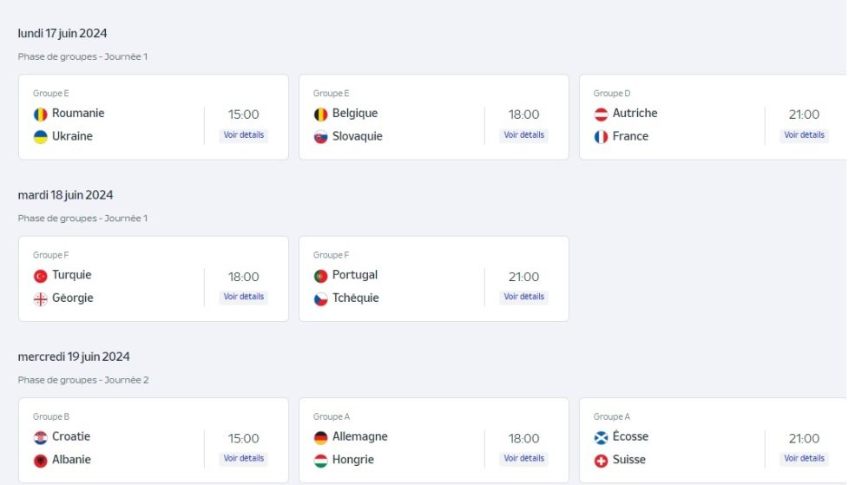The height and width of the screenshot is (485, 868).
Task: Click the Scotland flag icon
Action: pyautogui.click(x=601, y=437)
